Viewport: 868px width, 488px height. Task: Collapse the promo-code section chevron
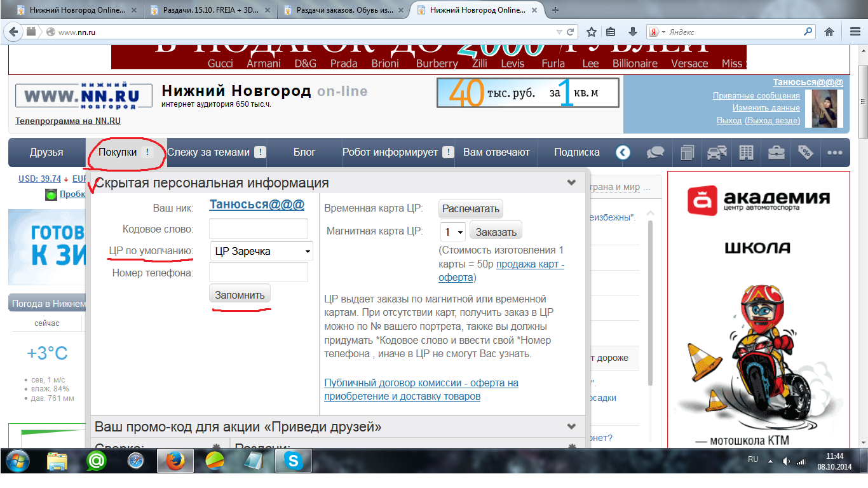pyautogui.click(x=571, y=426)
